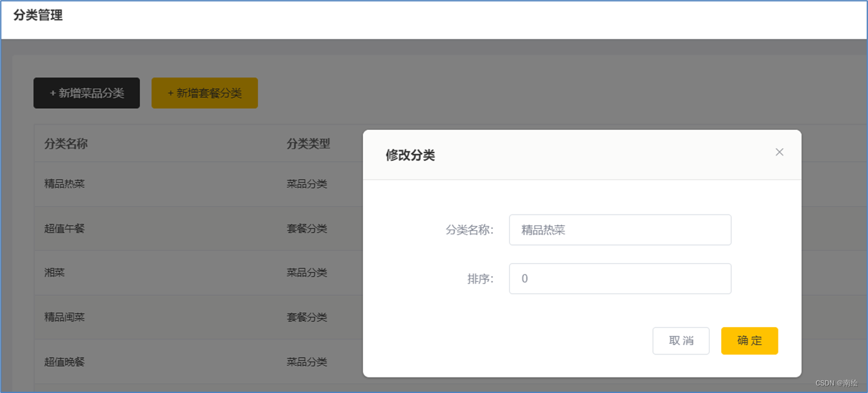
Task: Click 菜品分类 type in 精品热菜 row
Action: 307,184
